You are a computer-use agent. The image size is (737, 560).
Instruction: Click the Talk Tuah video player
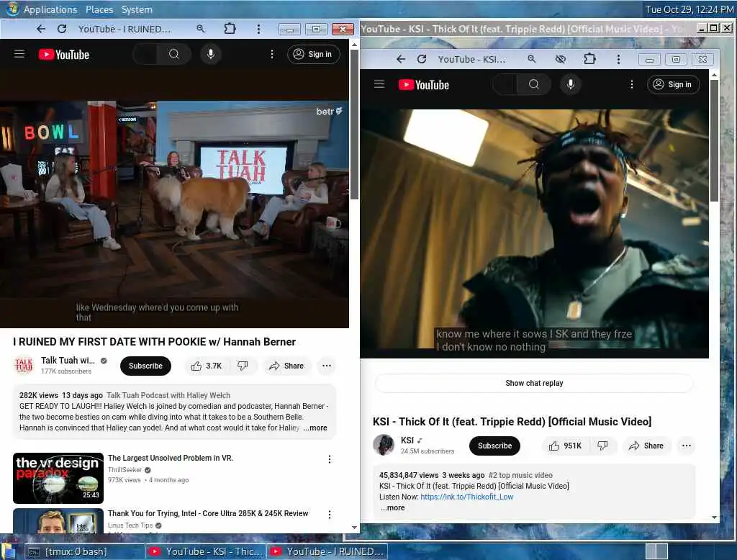[x=174, y=200]
